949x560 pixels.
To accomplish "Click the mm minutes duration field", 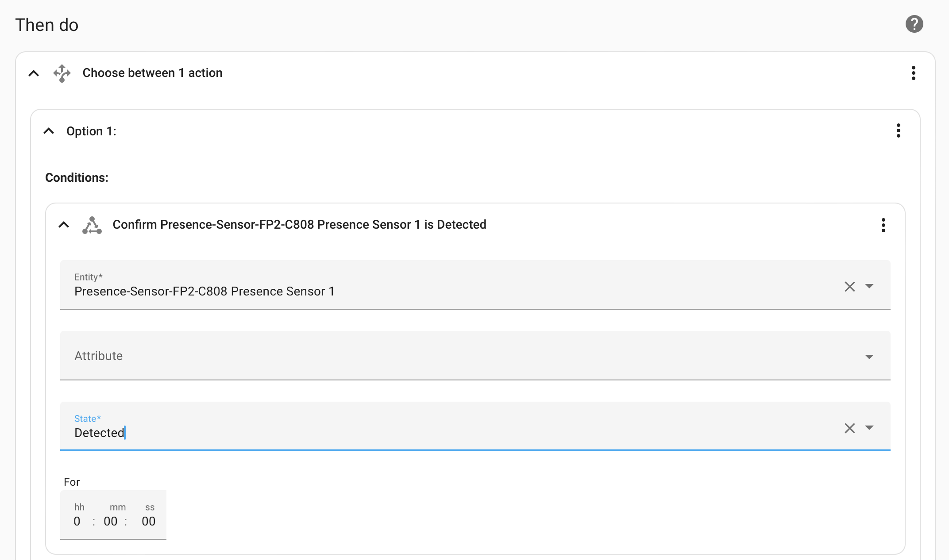I will click(110, 521).
